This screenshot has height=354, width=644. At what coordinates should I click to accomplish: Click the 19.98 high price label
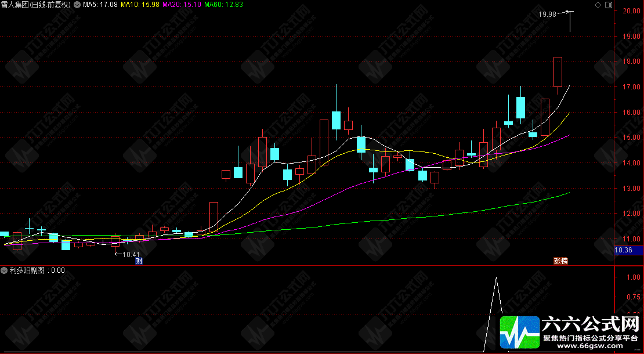tap(547, 15)
